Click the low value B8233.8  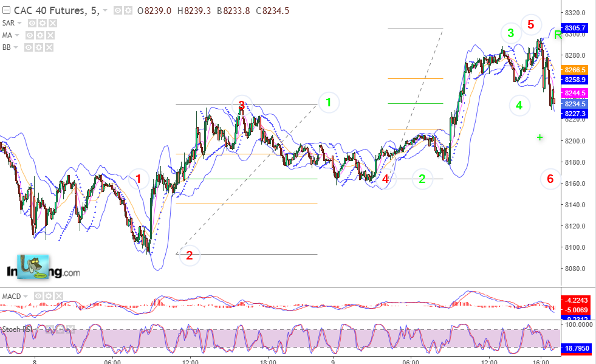(x=233, y=11)
